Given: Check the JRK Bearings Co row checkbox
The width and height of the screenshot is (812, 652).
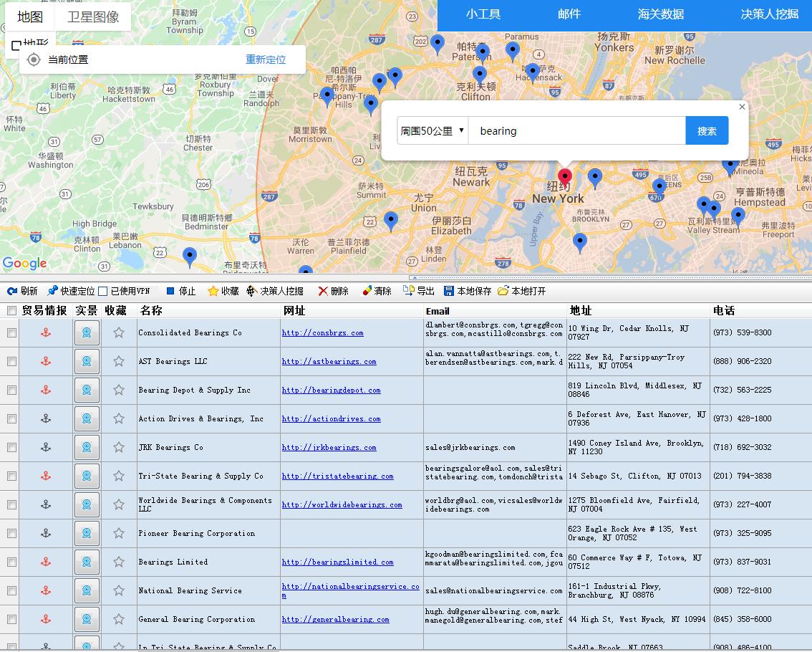Looking at the screenshot, I should pyautogui.click(x=11, y=447).
